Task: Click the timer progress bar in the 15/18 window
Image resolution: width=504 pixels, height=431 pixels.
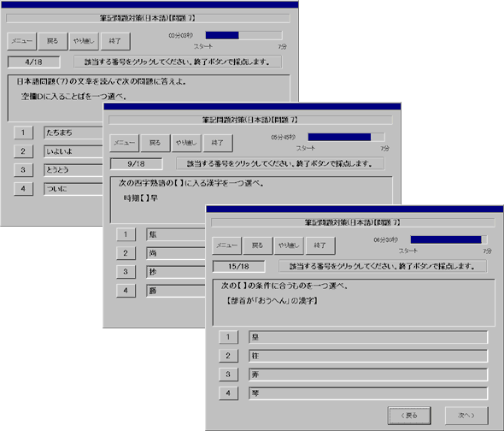Action: tap(448, 239)
